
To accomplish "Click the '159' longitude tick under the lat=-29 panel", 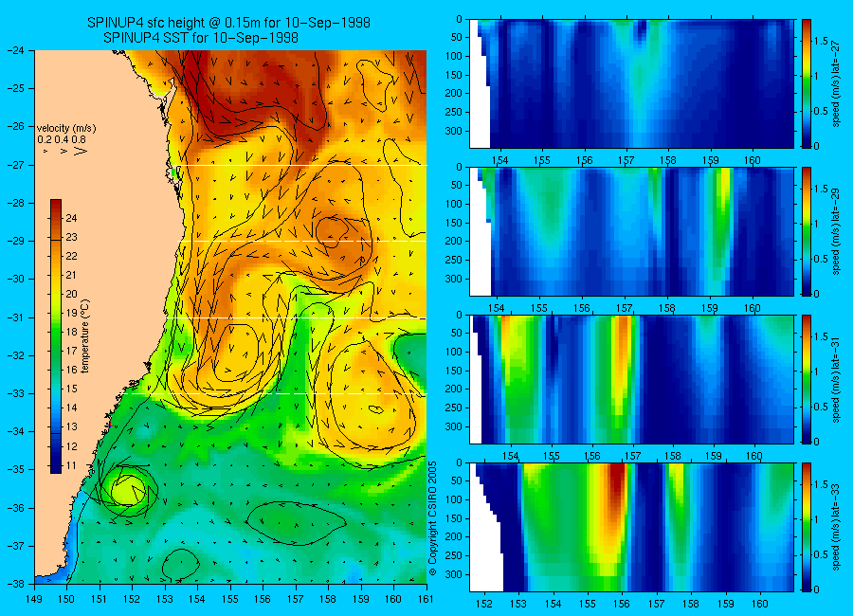I will (710, 308).
